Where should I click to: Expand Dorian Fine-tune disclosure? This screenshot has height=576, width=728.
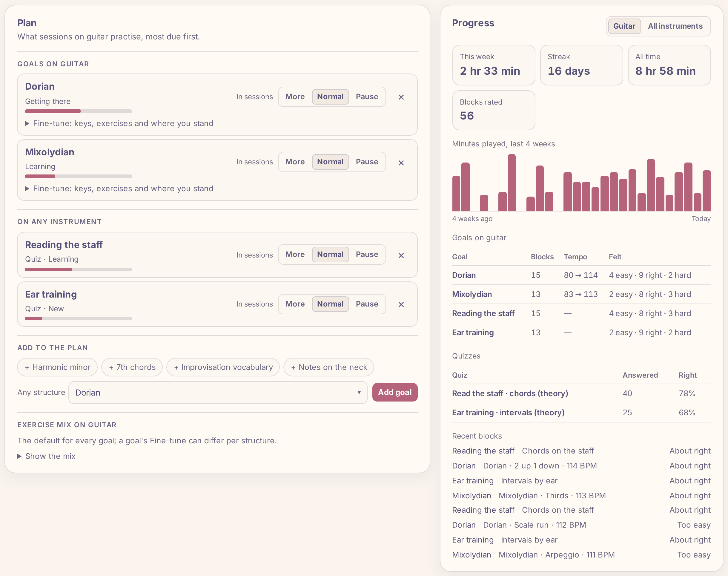pyautogui.click(x=119, y=123)
